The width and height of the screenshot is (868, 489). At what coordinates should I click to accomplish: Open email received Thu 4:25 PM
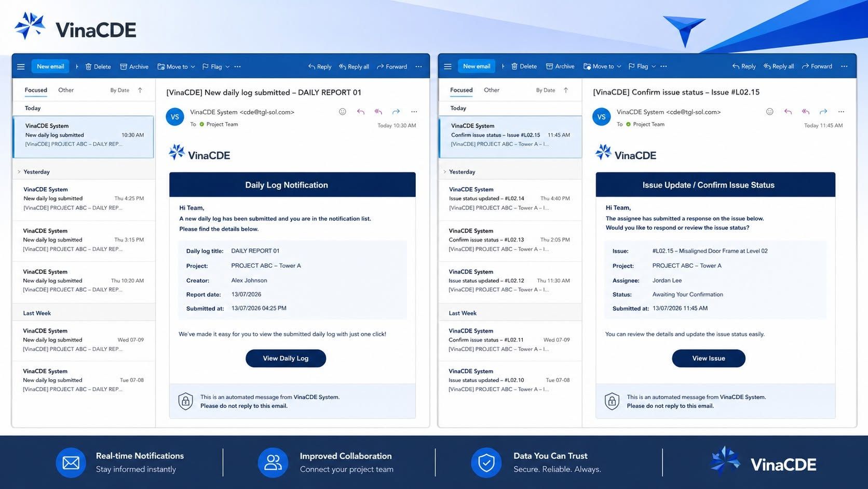[x=84, y=200]
